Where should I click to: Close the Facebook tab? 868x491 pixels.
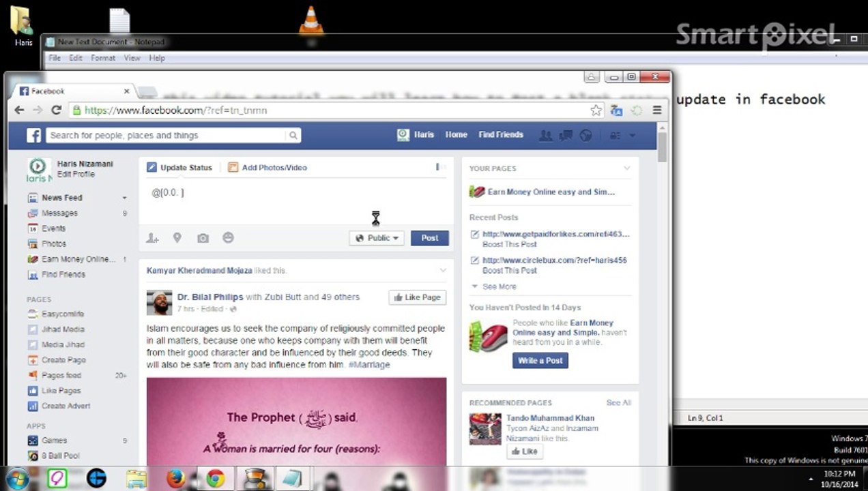pos(126,91)
